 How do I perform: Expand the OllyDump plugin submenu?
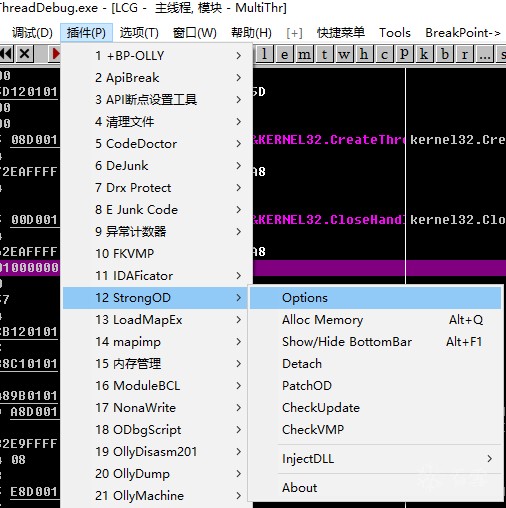155,474
